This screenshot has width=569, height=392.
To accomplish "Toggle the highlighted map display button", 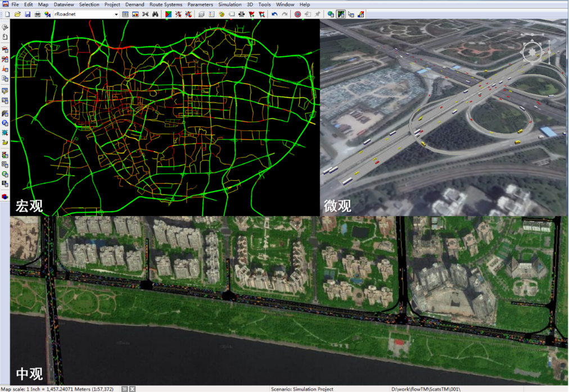I will tap(341, 13).
